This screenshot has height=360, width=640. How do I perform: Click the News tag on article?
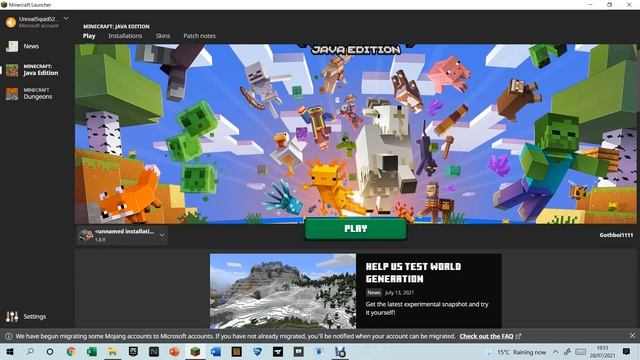[373, 293]
